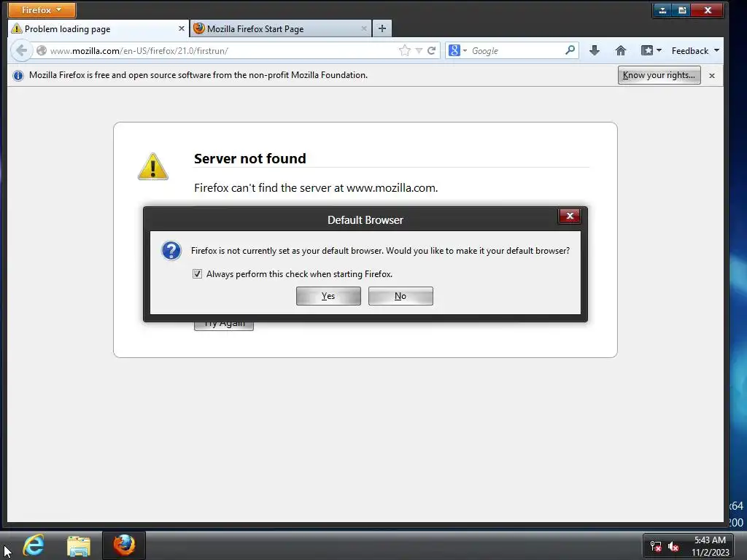Click the Server not found heading
This screenshot has width=747, height=560.
point(249,158)
